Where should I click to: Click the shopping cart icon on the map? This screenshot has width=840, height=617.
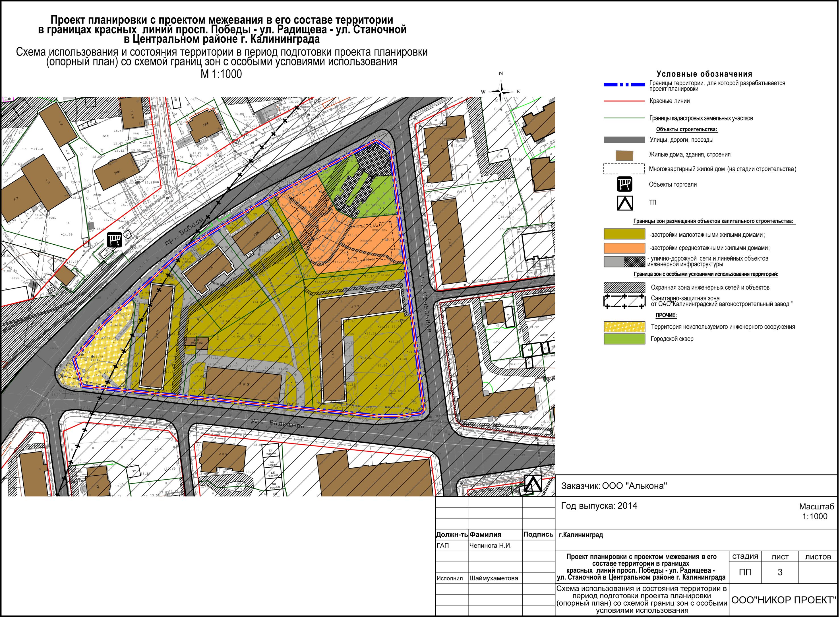pos(115,240)
